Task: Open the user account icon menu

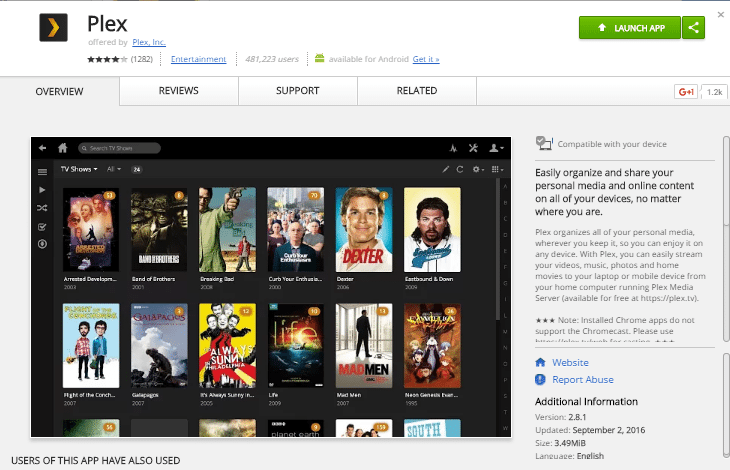Action: pos(496,148)
